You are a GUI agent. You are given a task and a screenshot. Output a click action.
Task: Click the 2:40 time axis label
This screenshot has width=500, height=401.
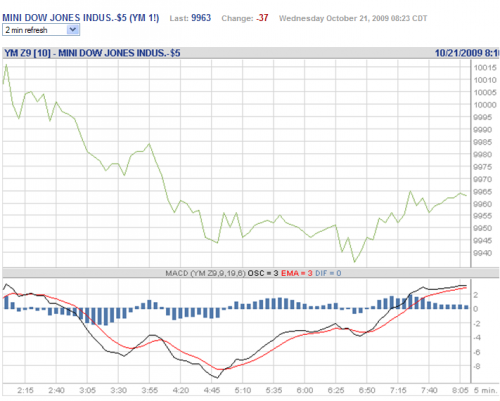coord(56,390)
